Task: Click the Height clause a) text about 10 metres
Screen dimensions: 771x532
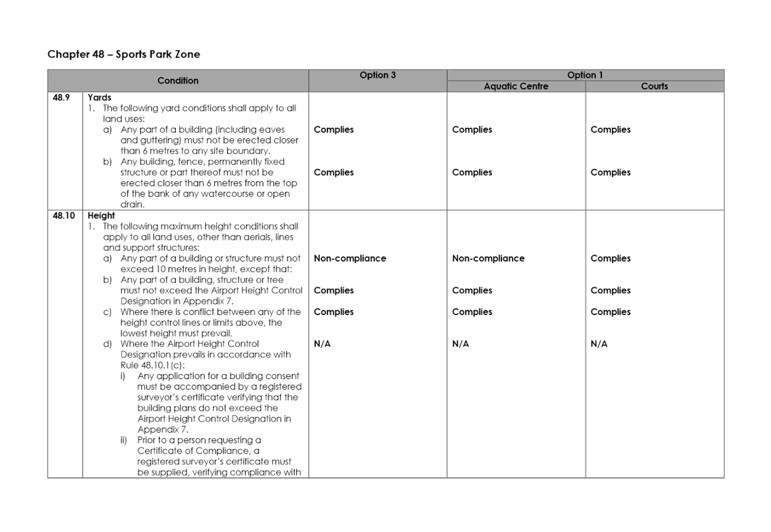Action: (x=210, y=264)
